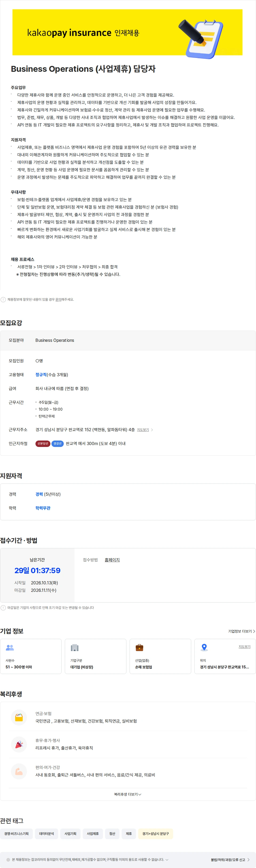The height and width of the screenshot is (868, 256).
Task: Click the 경기 성남시 분당구 판교역로 location text
Action: tap(225, 667)
